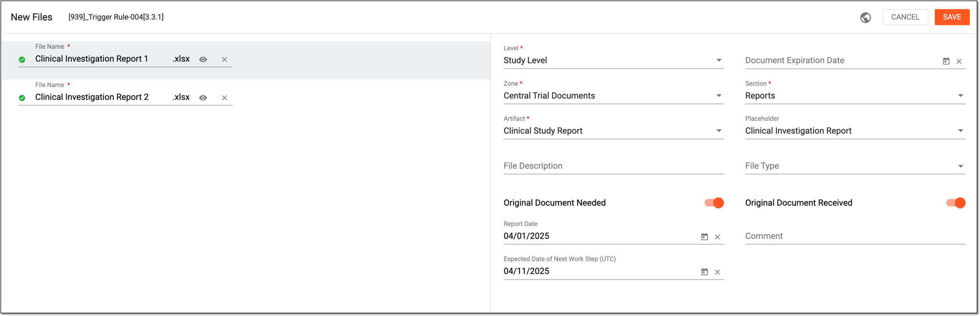Open the Zone dropdown
This screenshot has height=316, width=980.
(x=613, y=96)
